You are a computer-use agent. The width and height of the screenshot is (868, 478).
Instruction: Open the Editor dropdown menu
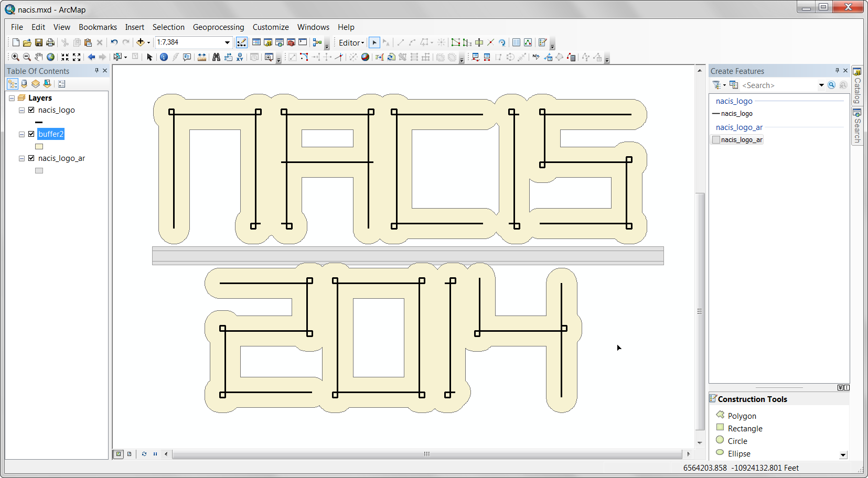(x=351, y=43)
